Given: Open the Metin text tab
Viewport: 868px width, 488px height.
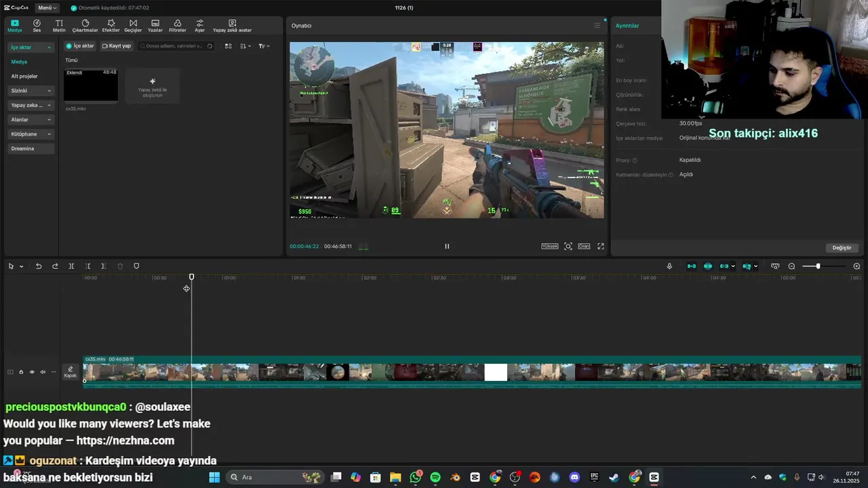Looking at the screenshot, I should (59, 26).
